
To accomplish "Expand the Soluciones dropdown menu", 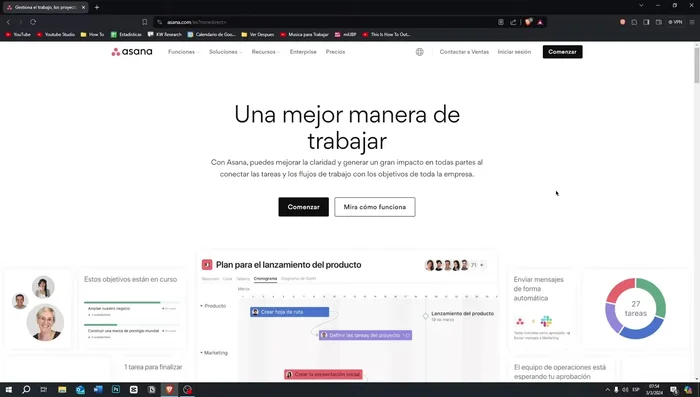I will [225, 52].
